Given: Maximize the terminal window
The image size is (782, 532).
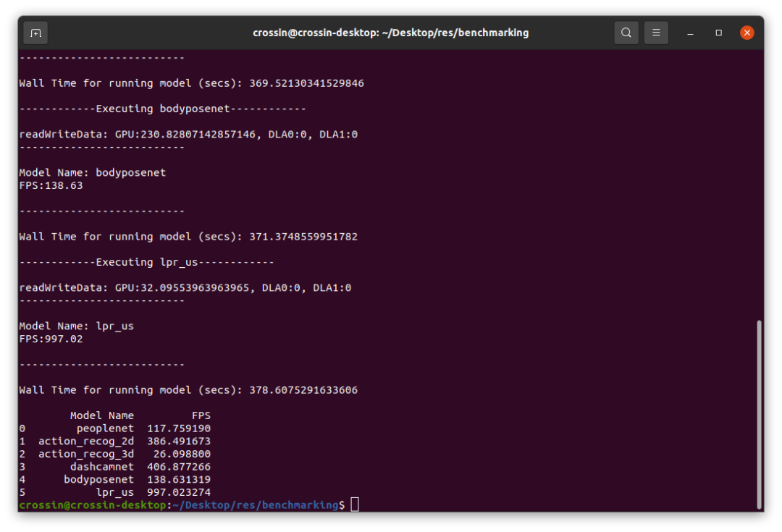Looking at the screenshot, I should 719,33.
